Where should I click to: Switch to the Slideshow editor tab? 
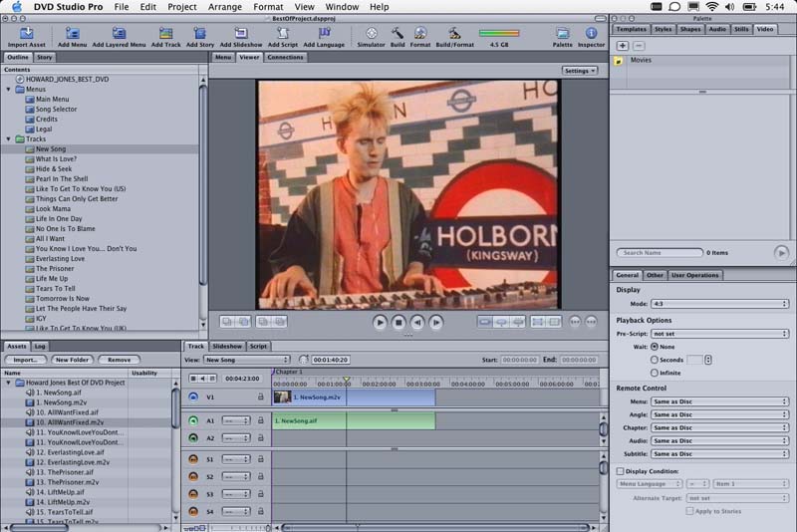point(227,347)
